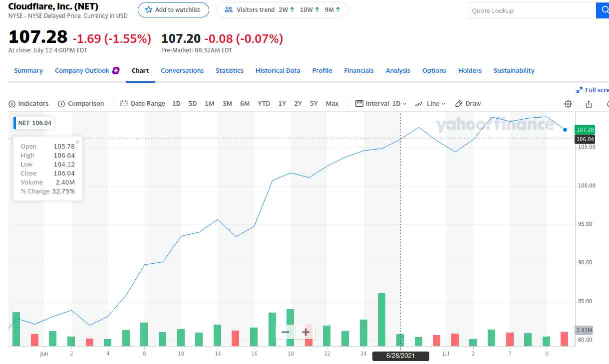Click the NET 106.04 legend label
Image resolution: width=609 pixels, height=364 pixels.
[x=34, y=123]
